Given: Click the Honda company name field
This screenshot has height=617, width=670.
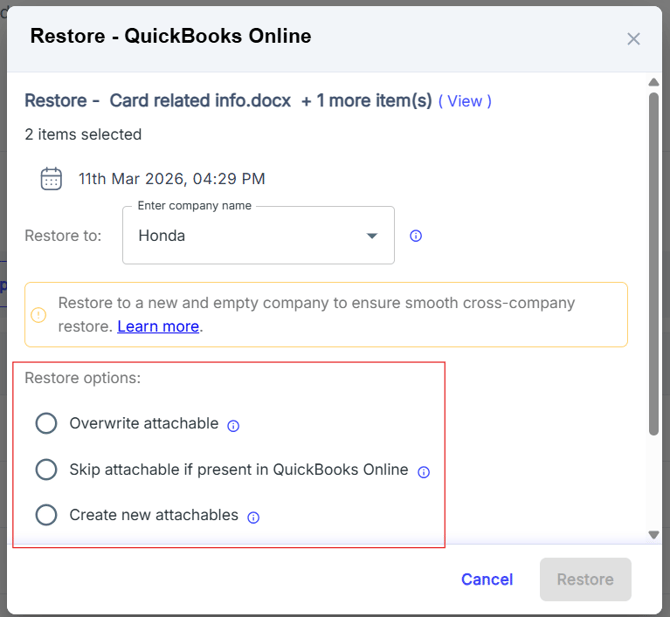Looking at the screenshot, I should (240, 236).
